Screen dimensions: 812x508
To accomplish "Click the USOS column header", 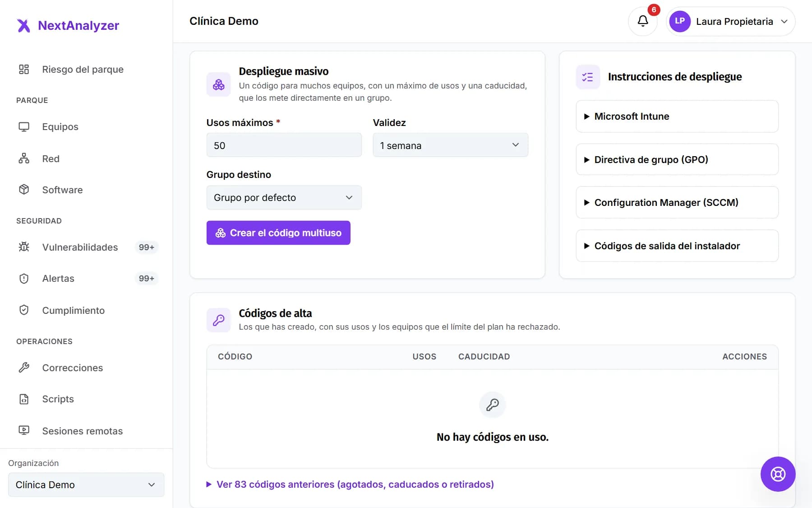I will pos(424,357).
